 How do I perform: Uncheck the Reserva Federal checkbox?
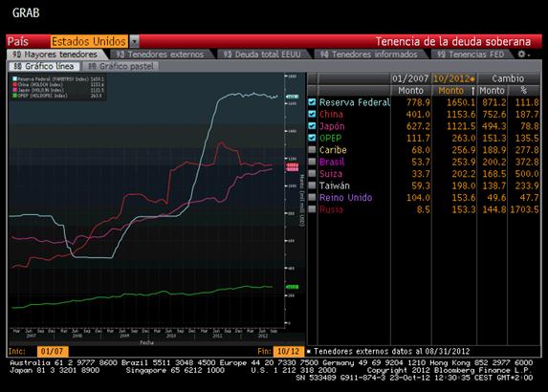312,102
